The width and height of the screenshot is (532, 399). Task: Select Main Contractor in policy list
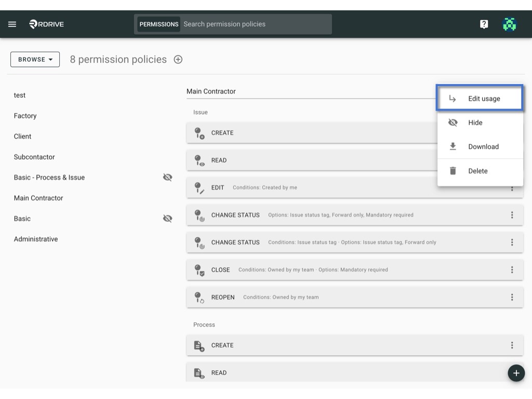click(38, 198)
